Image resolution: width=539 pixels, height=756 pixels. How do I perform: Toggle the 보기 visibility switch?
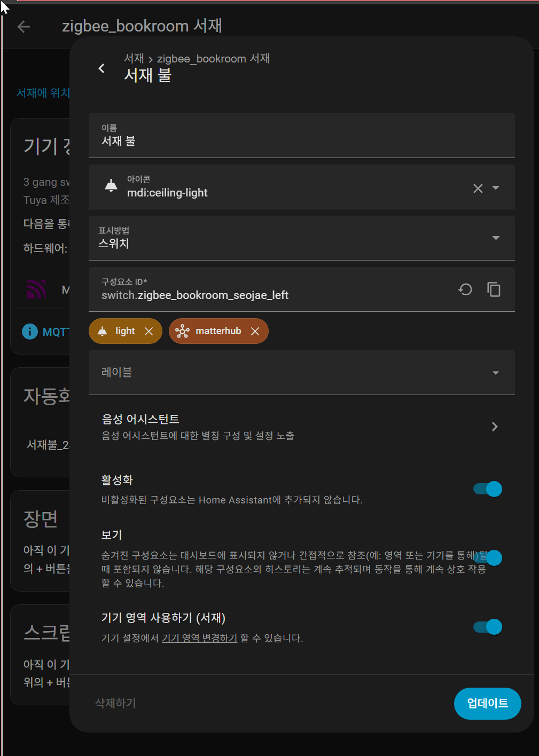(488, 557)
